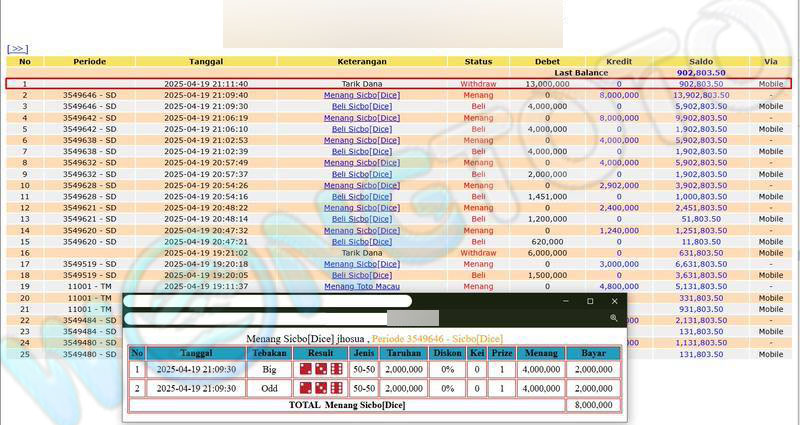Click the Saldo column header
The image size is (800, 425).
coord(700,61)
